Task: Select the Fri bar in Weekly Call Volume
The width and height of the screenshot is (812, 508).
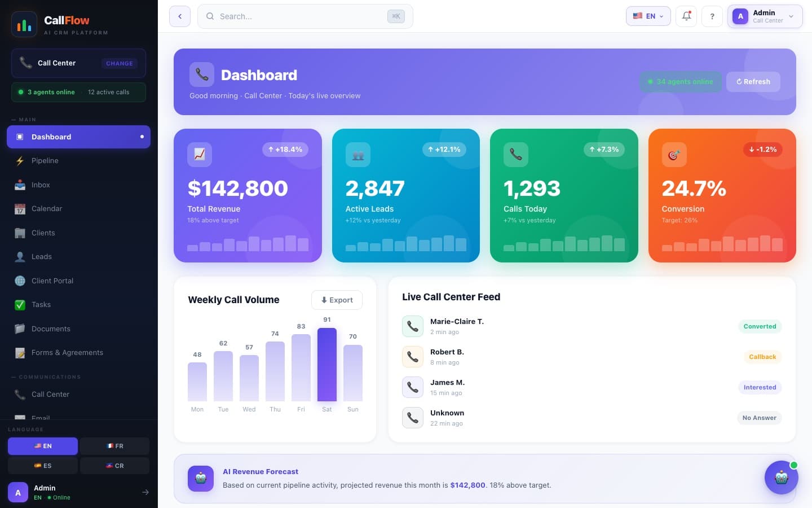Action: click(x=301, y=367)
